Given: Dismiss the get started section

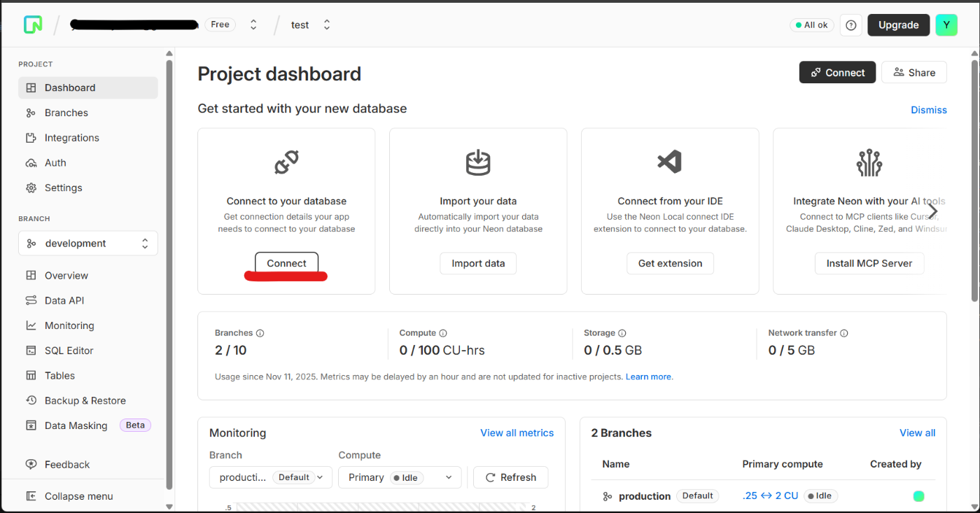Looking at the screenshot, I should point(928,110).
